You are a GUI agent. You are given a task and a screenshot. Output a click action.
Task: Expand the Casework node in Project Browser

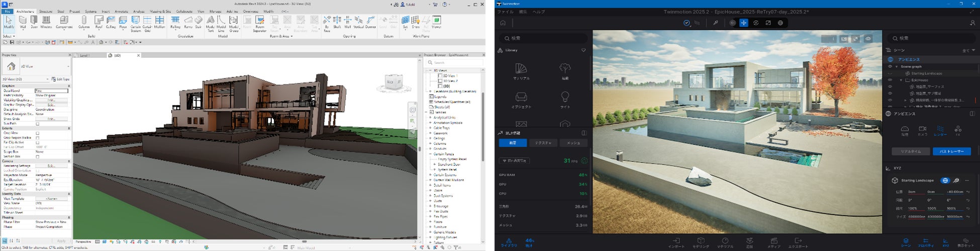430,133
